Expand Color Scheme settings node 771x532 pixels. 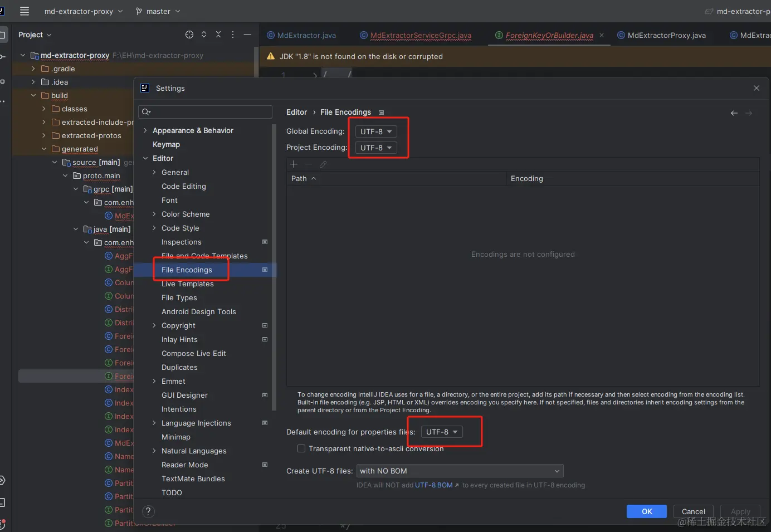coord(154,214)
